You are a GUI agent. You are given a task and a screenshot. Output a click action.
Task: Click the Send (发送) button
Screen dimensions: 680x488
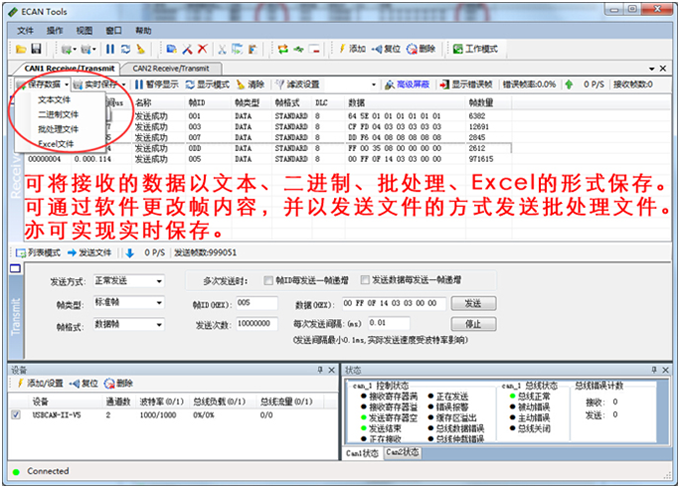click(x=473, y=303)
